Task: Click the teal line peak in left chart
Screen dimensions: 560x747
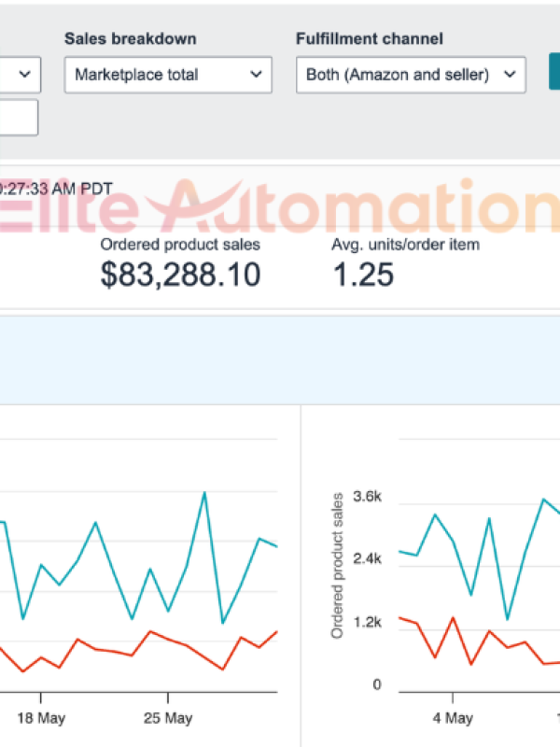Action: tap(204, 493)
